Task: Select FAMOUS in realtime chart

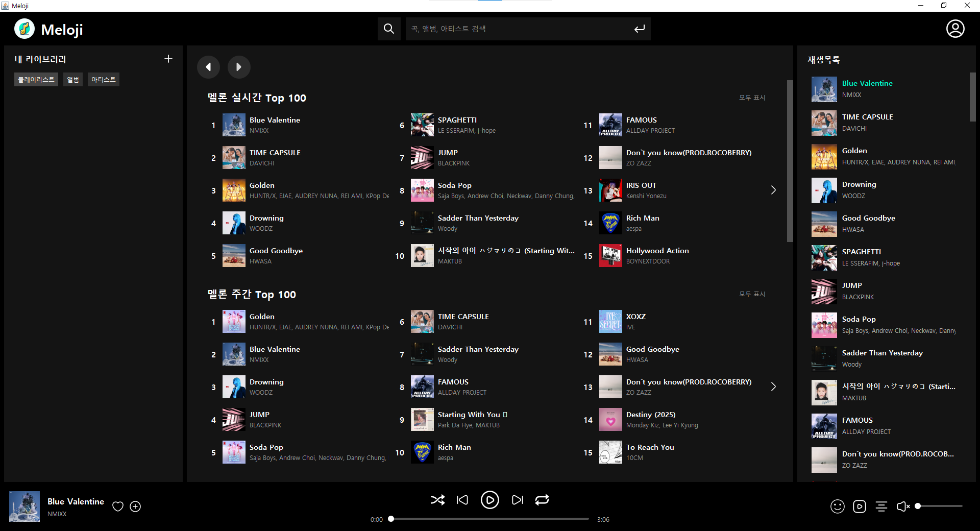Action: [x=642, y=120]
